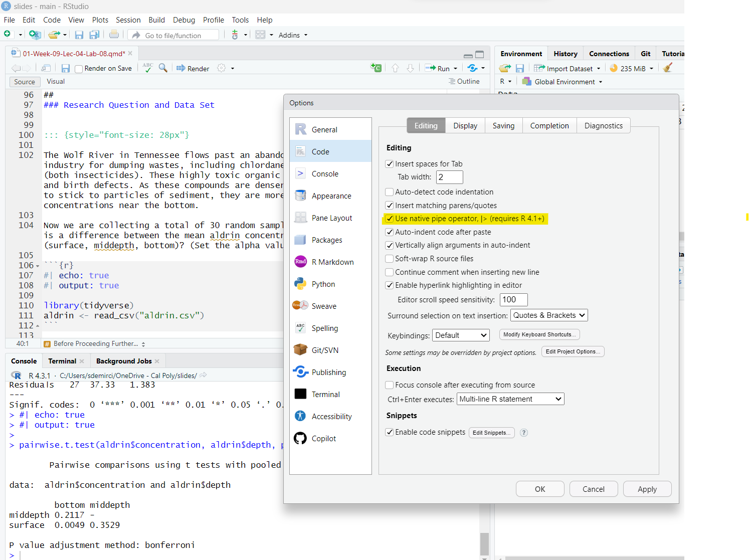Expand the Surround selection Quotes & Brackets dropdown
The image size is (749, 560).
pos(549,315)
